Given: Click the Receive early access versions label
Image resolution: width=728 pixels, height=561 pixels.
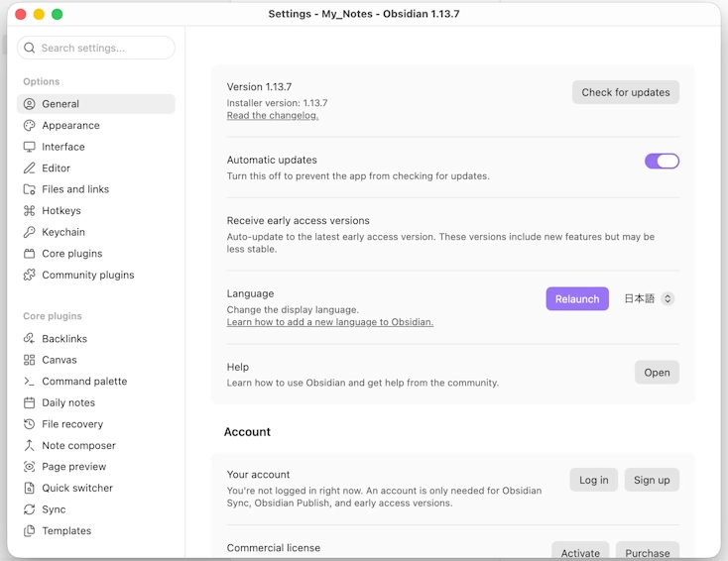Looking at the screenshot, I should 299,220.
